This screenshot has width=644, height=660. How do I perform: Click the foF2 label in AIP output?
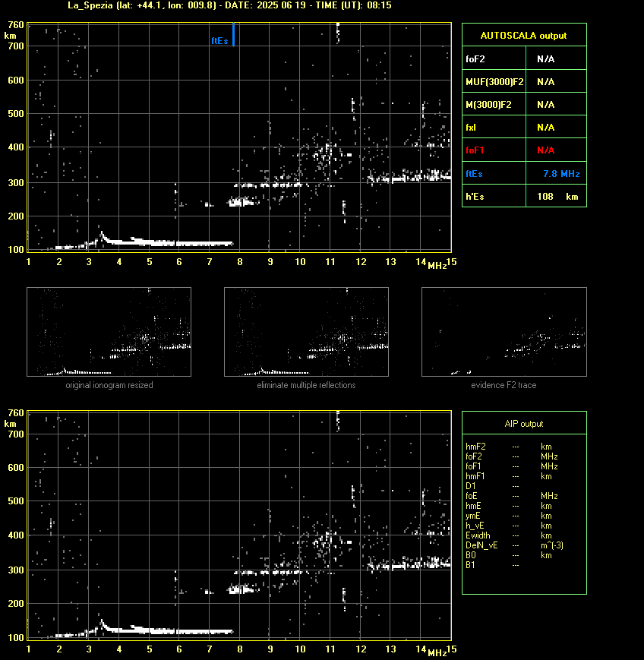click(474, 456)
